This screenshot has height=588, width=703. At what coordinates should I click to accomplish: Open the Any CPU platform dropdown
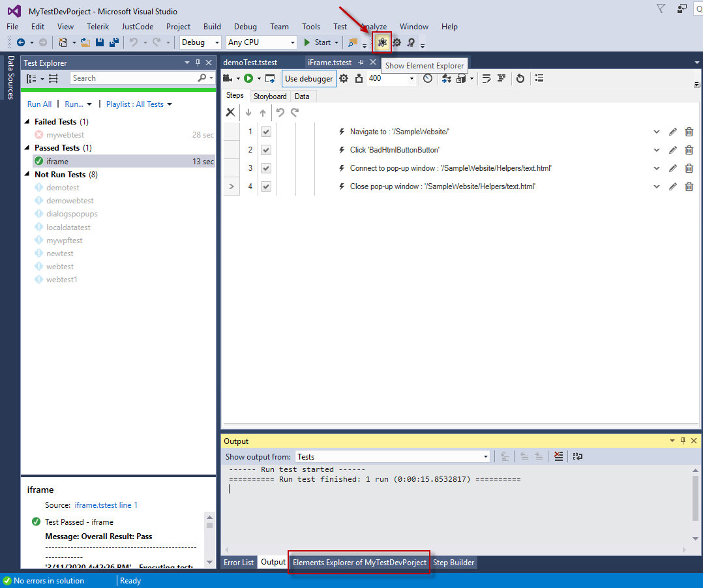[292, 42]
